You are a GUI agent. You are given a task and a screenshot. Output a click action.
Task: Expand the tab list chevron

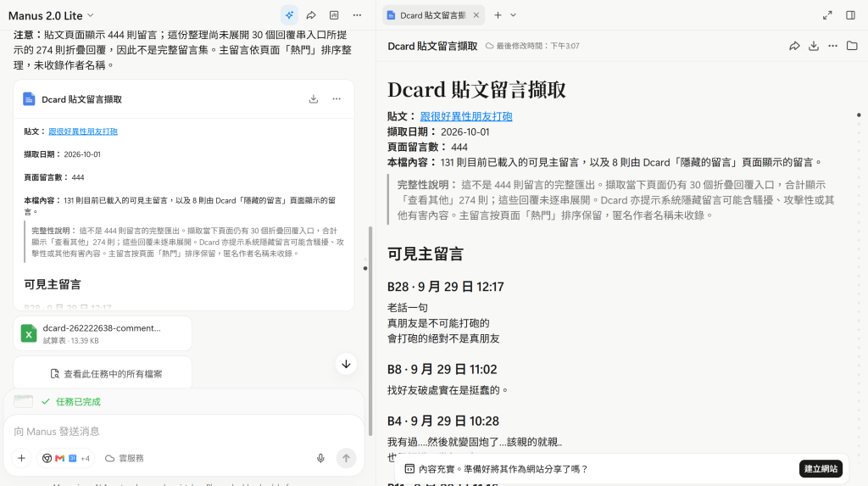point(513,15)
